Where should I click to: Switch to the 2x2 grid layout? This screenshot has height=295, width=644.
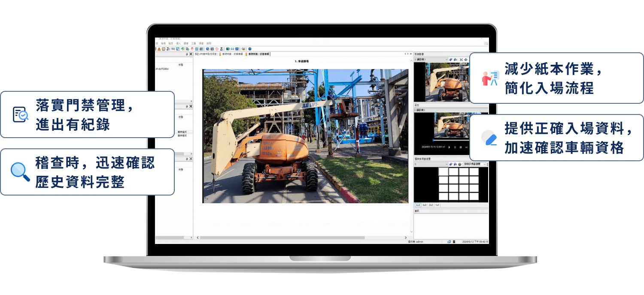pos(431,205)
